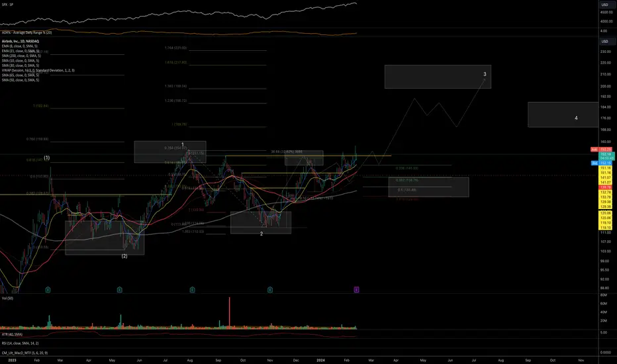Select the EMA (8, close) indicator legend

coord(20,46)
